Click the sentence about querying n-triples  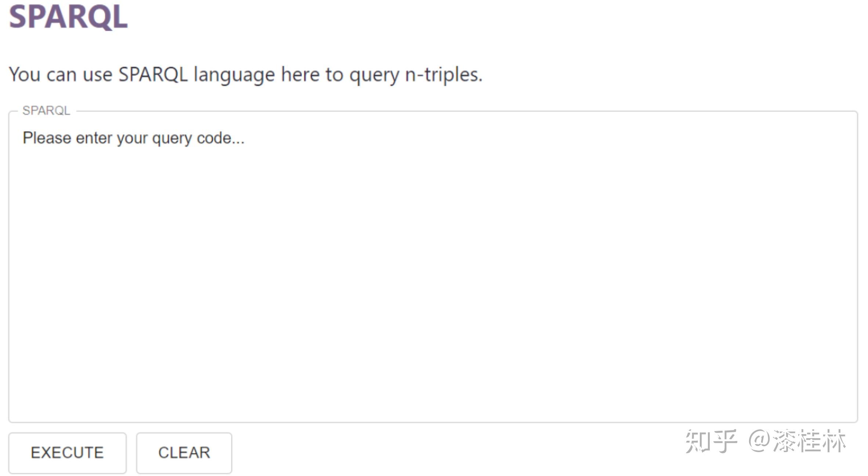pyautogui.click(x=245, y=75)
